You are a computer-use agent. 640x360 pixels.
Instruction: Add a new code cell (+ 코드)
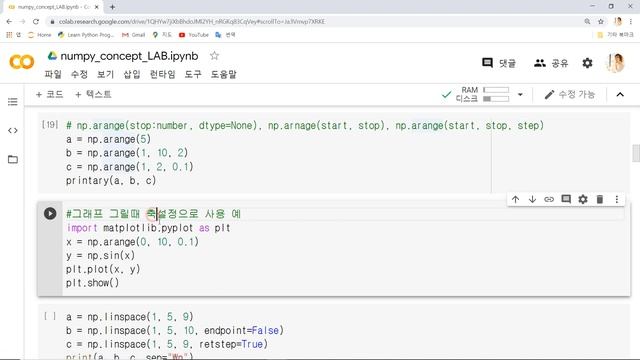49,95
